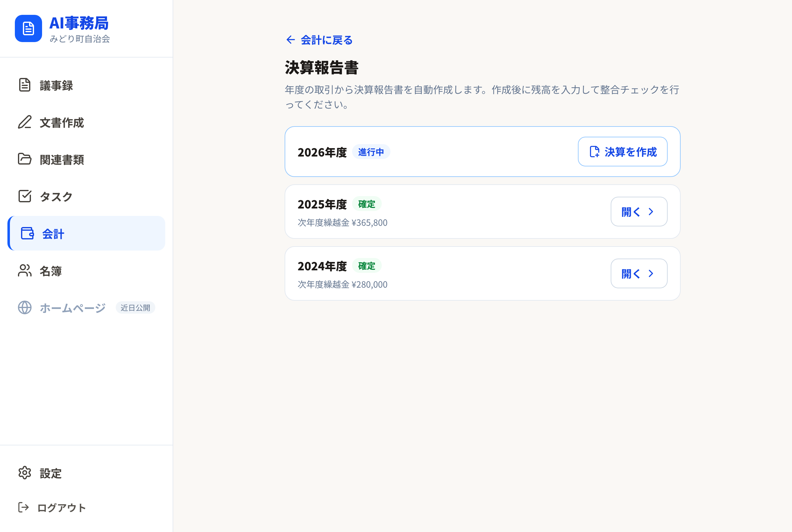792x532 pixels.
Task: Open the 名簿 section
Action: [86, 270]
